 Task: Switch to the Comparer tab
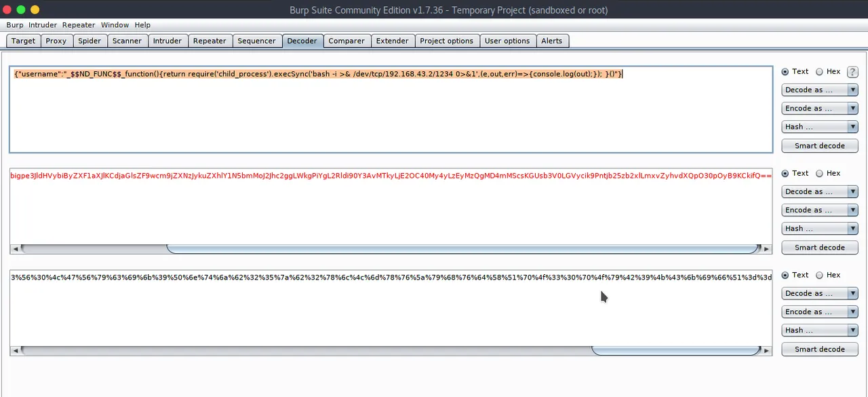click(x=347, y=41)
